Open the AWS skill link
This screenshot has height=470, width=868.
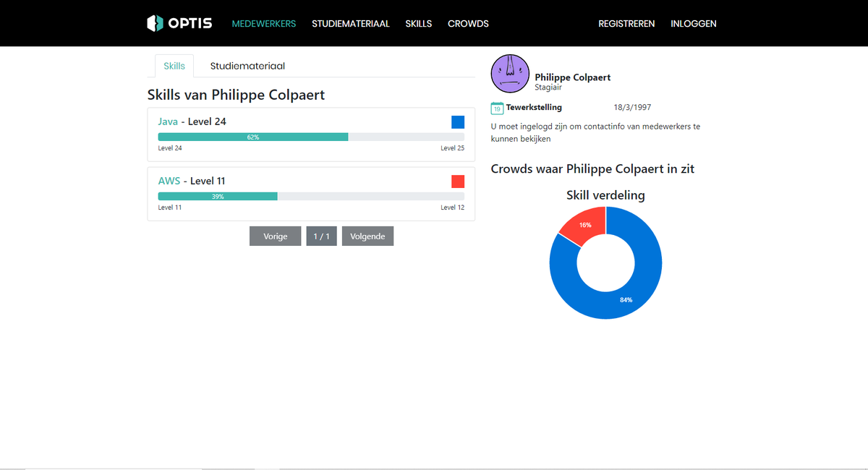click(169, 181)
